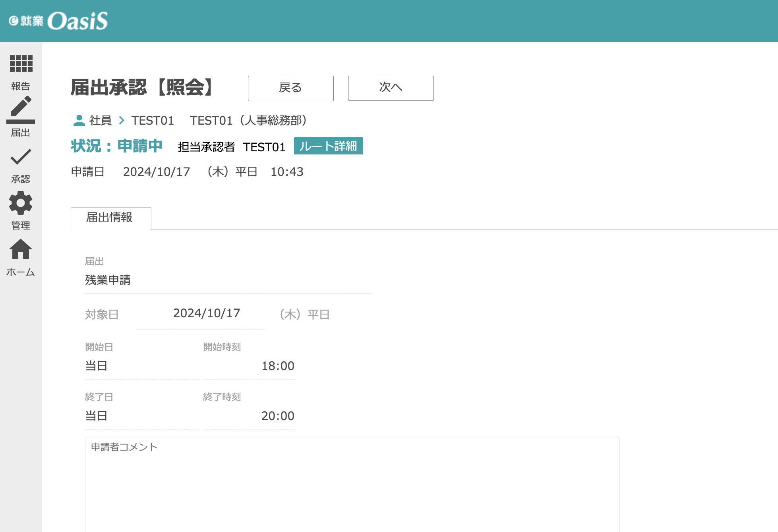Open ルート詳細 route details
The image size is (778, 532).
tap(328, 146)
